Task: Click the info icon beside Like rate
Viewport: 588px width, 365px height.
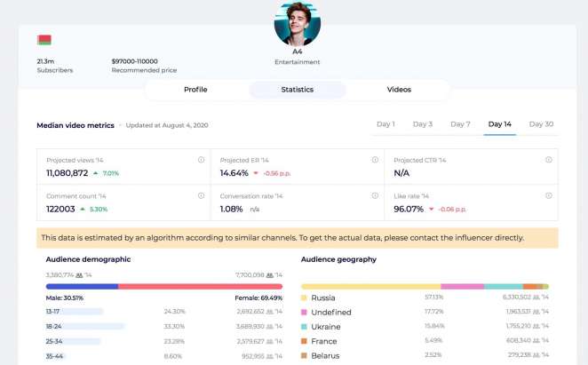Action: click(549, 195)
